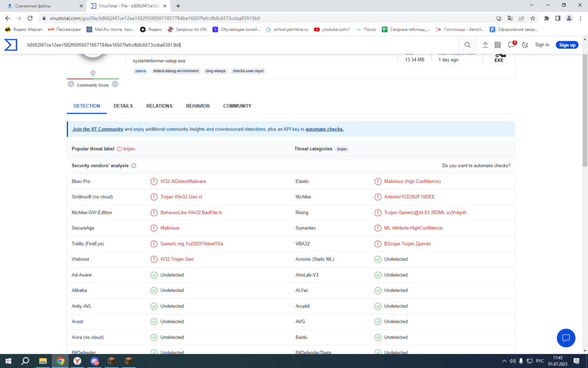Image resolution: width=588 pixels, height=368 pixels.
Task: Click the page vertical scrollbar
Action: click(x=585, y=111)
